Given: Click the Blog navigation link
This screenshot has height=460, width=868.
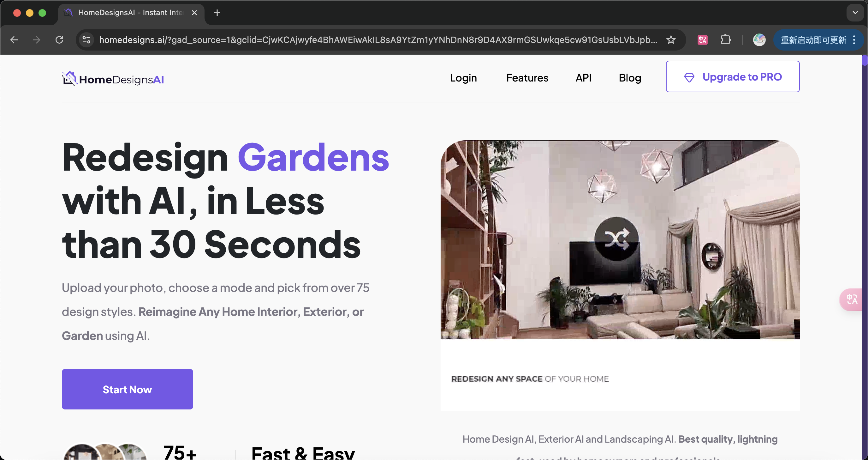Looking at the screenshot, I should [630, 77].
